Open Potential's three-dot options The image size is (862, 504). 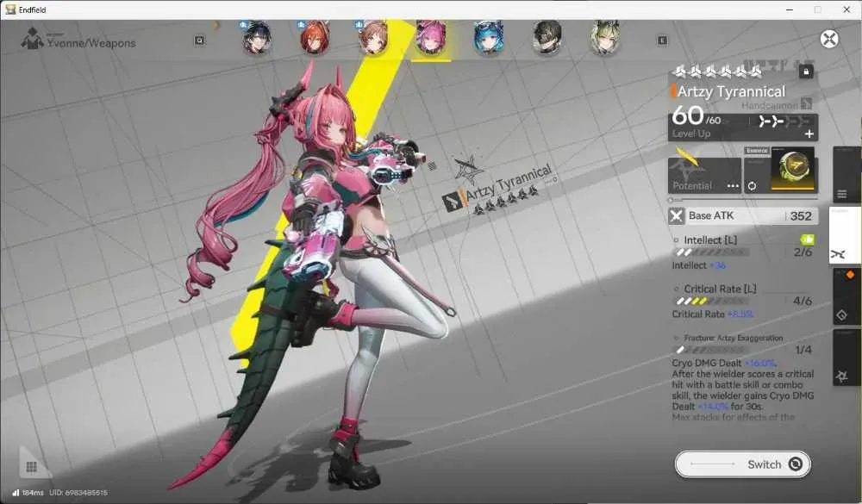coord(733,186)
